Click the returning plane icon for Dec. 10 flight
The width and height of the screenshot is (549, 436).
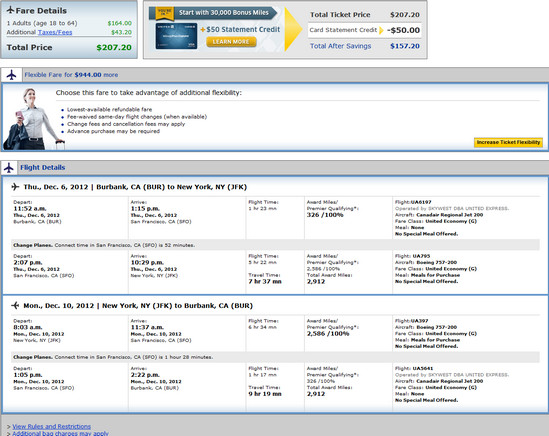[x=15, y=305]
